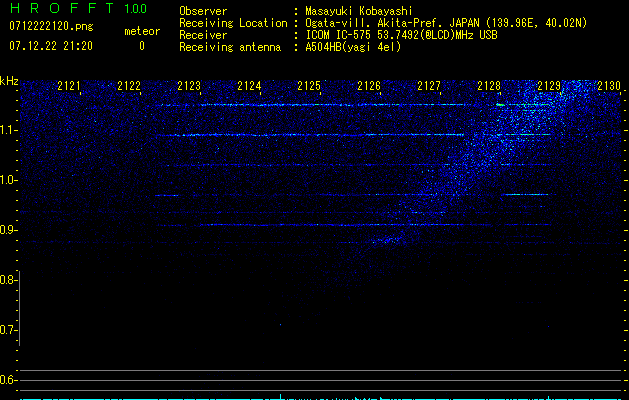
Task: Click the 1.0 kHz frequency label
Action: pyautogui.click(x=8, y=180)
